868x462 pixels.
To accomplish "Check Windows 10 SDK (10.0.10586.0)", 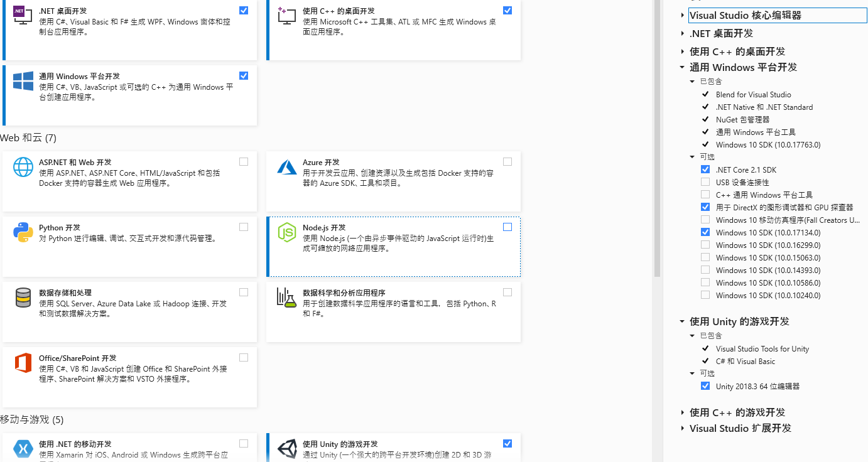I will (x=705, y=282).
